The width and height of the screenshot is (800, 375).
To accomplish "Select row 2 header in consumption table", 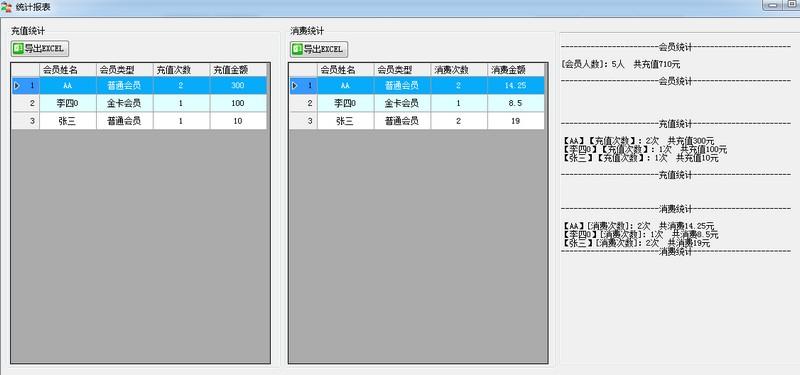I will click(304, 103).
